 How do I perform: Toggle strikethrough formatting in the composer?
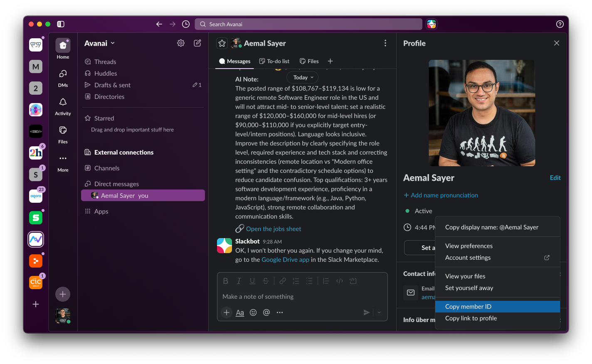pyautogui.click(x=266, y=281)
